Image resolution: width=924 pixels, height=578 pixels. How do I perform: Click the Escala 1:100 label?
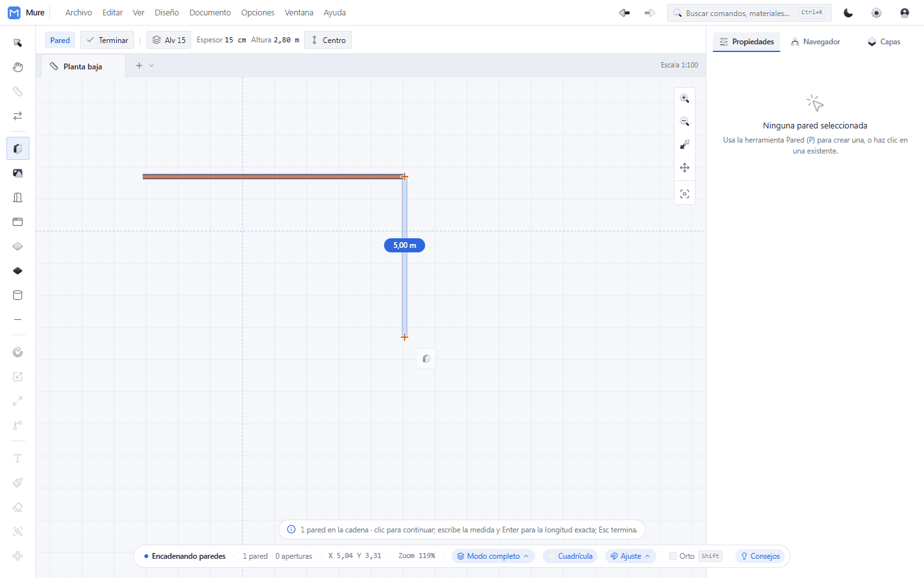(680, 65)
